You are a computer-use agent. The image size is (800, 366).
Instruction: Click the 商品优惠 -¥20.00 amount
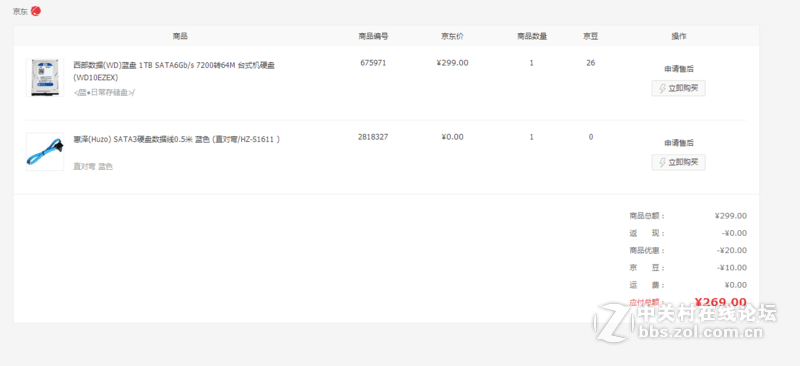pyautogui.click(x=732, y=251)
